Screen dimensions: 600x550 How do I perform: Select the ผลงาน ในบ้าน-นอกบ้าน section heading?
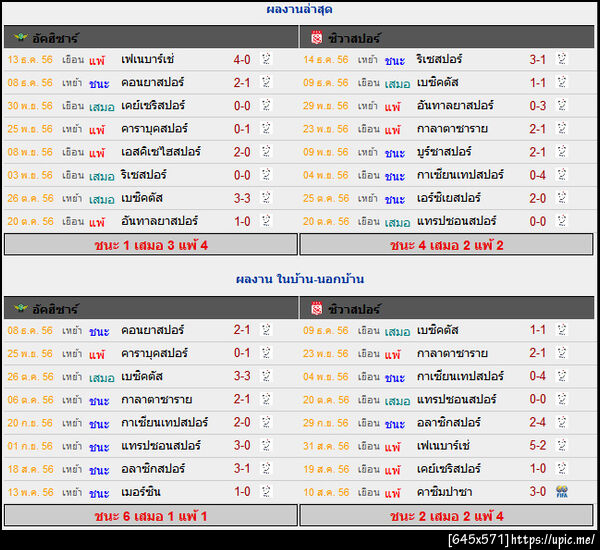click(300, 279)
